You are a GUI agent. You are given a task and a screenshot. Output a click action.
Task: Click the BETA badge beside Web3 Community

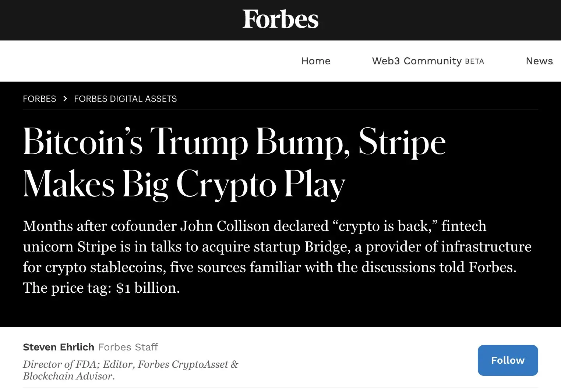(474, 61)
